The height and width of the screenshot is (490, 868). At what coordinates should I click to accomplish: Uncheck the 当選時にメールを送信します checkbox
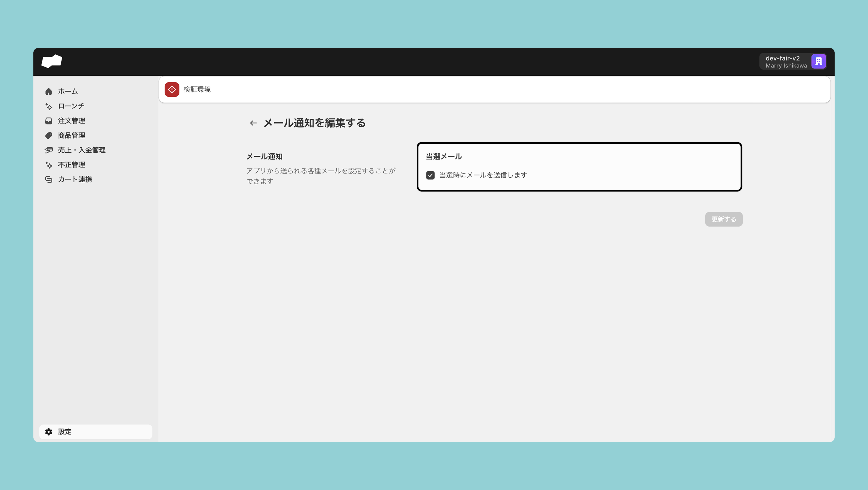point(430,175)
